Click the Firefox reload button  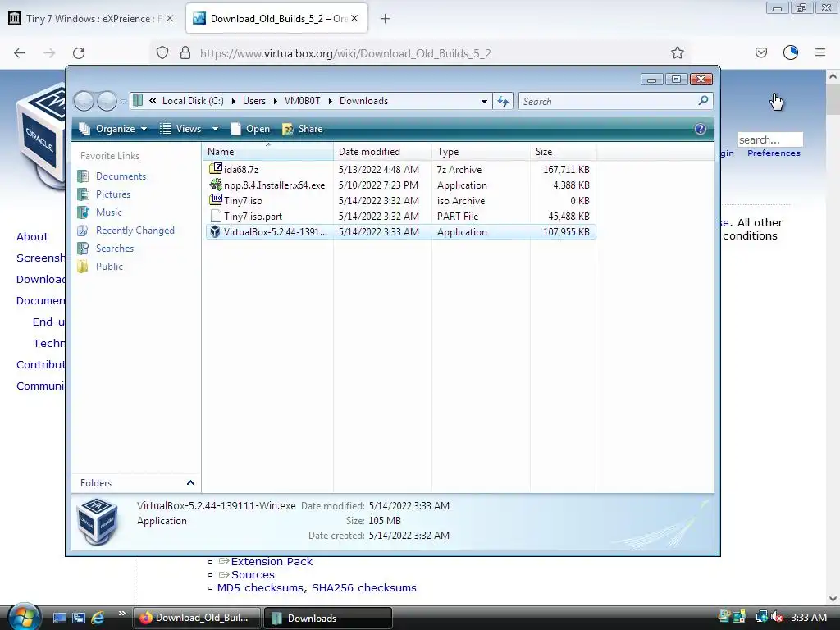coord(79,53)
